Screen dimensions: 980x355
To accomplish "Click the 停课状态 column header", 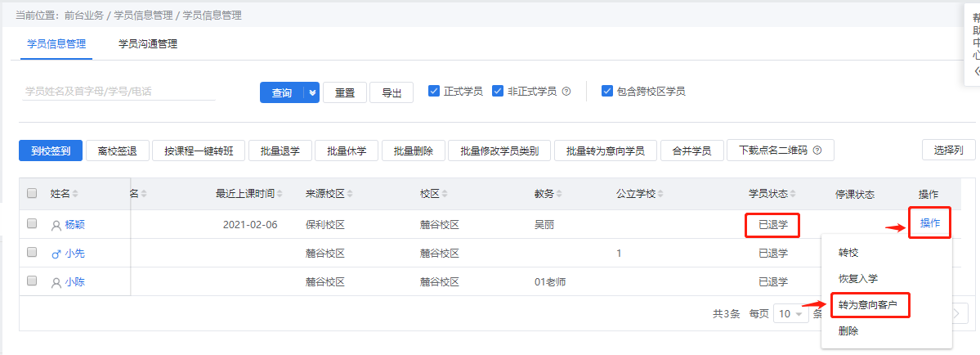I will [x=854, y=194].
